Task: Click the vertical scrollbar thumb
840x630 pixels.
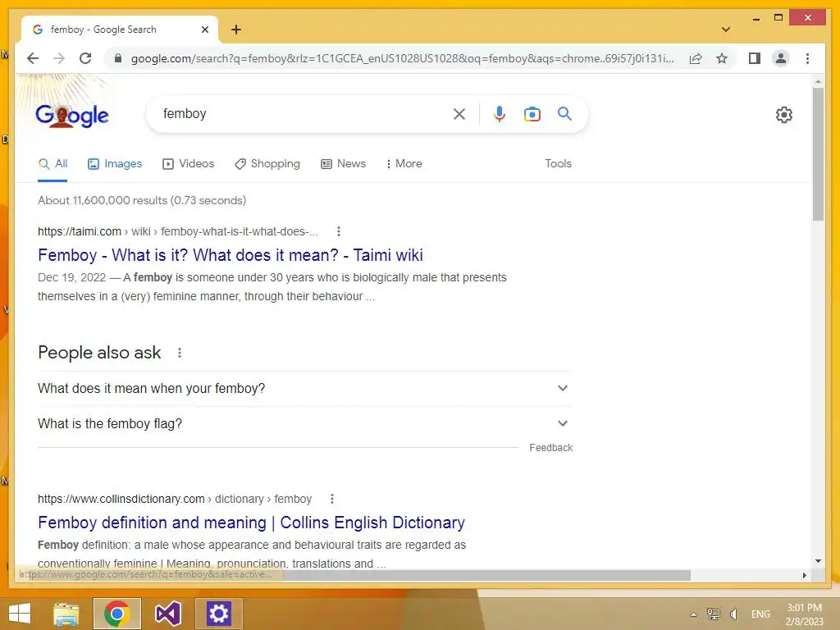Action: click(x=818, y=154)
